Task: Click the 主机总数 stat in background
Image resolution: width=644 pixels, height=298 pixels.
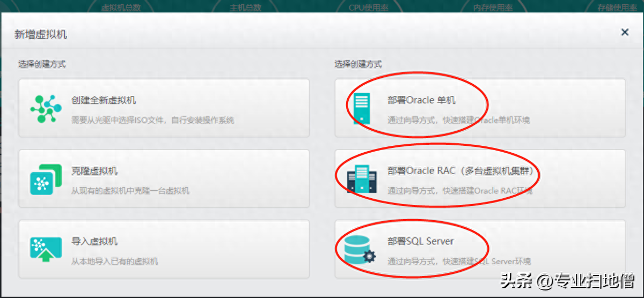Action: coord(245,8)
